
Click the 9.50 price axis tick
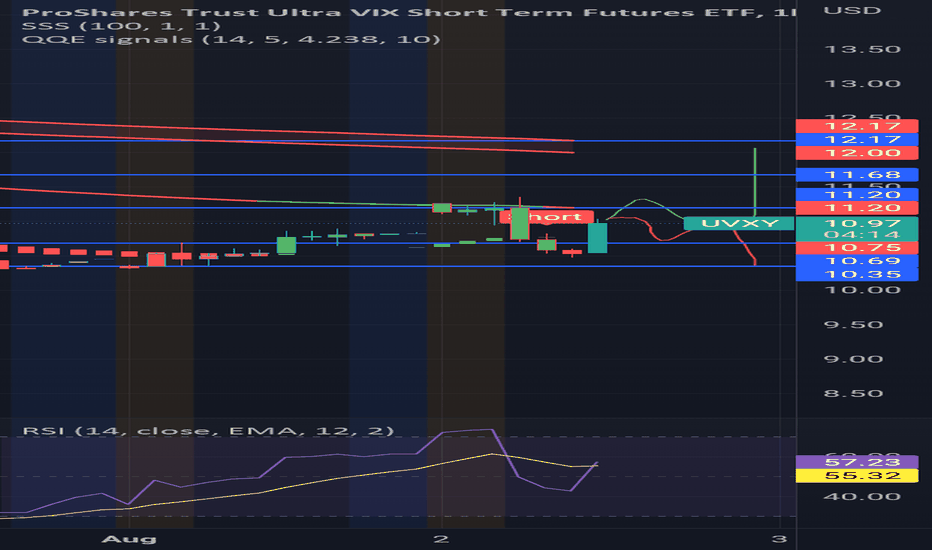point(854,325)
